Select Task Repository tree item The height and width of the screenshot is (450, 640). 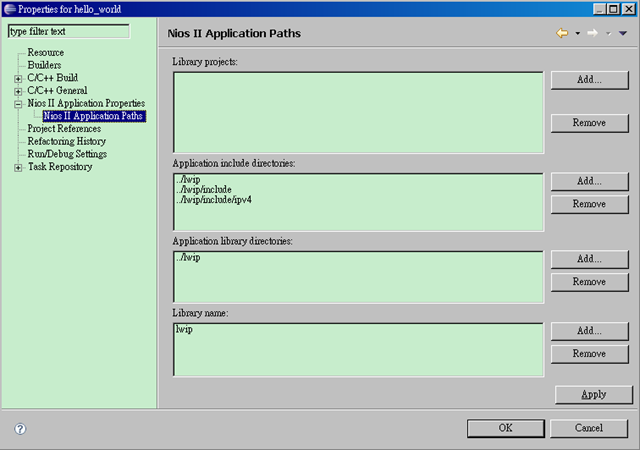point(60,167)
